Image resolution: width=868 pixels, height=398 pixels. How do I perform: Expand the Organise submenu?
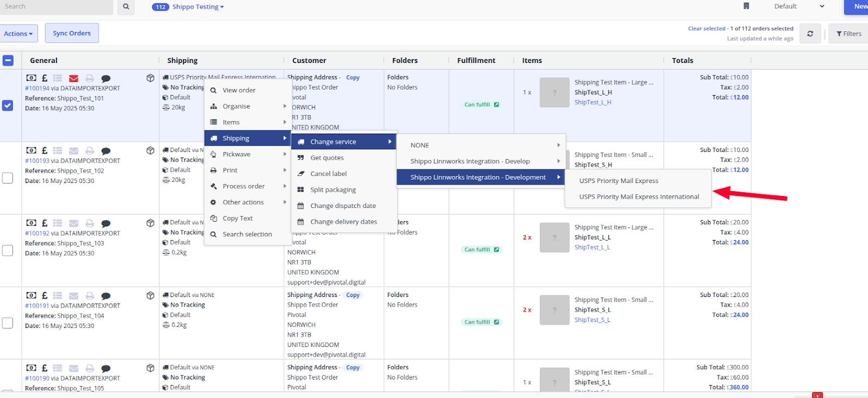(248, 106)
